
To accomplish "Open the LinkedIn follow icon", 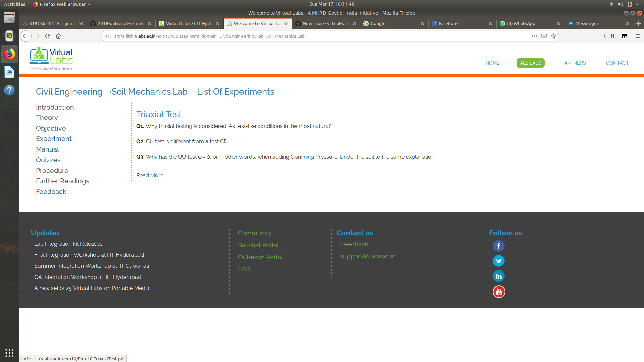I will pos(499,276).
